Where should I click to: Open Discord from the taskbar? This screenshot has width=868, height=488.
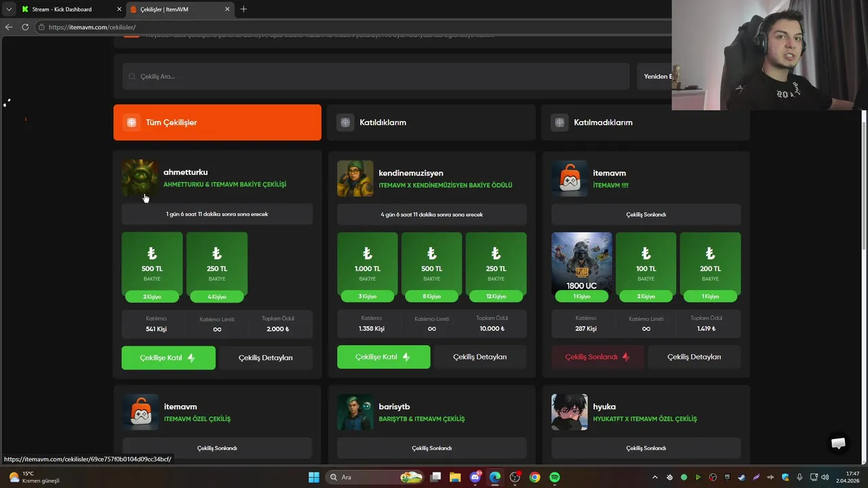475,477
